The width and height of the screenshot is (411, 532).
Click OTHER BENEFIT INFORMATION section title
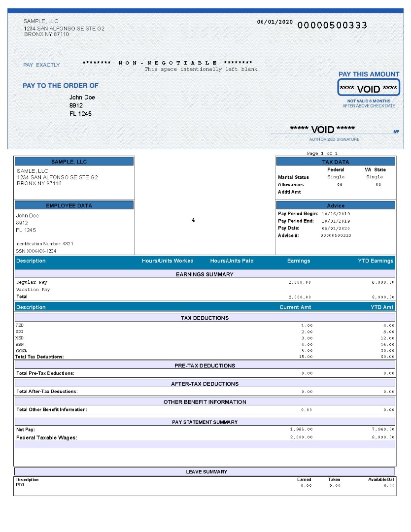205,402
